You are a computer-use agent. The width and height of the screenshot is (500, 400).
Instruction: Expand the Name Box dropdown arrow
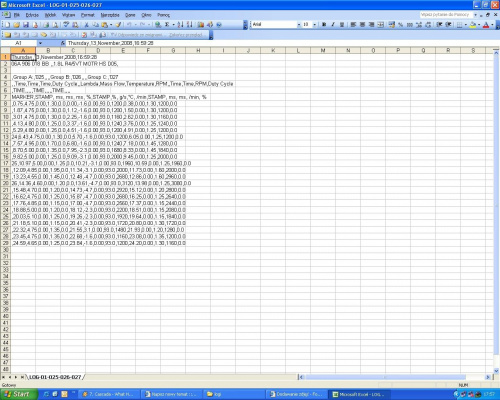[40, 43]
